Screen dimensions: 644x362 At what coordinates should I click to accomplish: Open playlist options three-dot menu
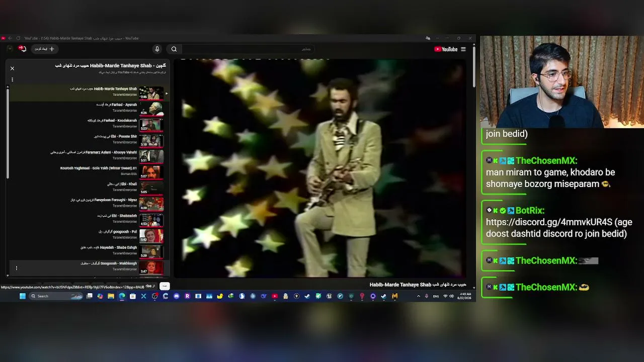[12, 79]
